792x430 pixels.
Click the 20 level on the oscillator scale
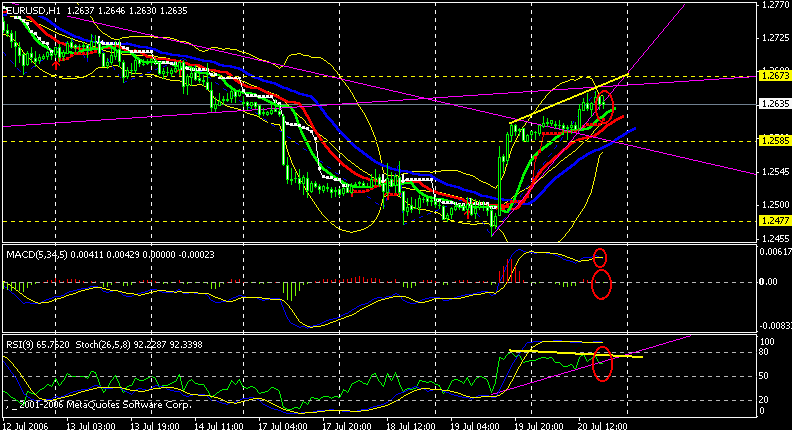[x=765, y=400]
